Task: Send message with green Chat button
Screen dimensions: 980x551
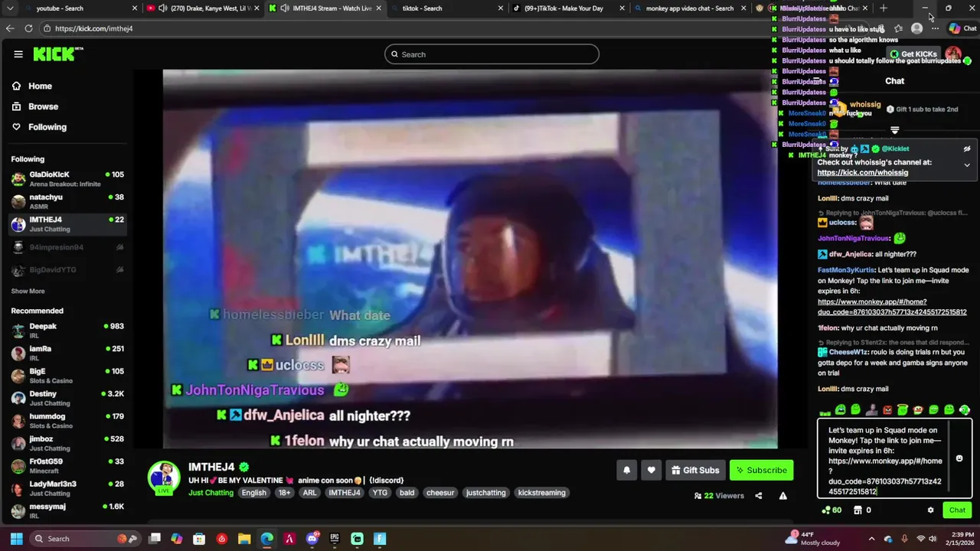Action: (957, 510)
